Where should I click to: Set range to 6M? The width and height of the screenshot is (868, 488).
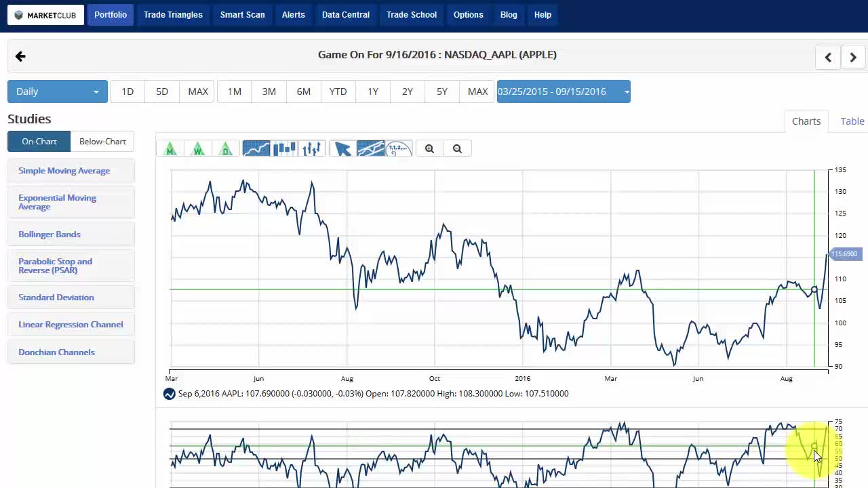[304, 91]
